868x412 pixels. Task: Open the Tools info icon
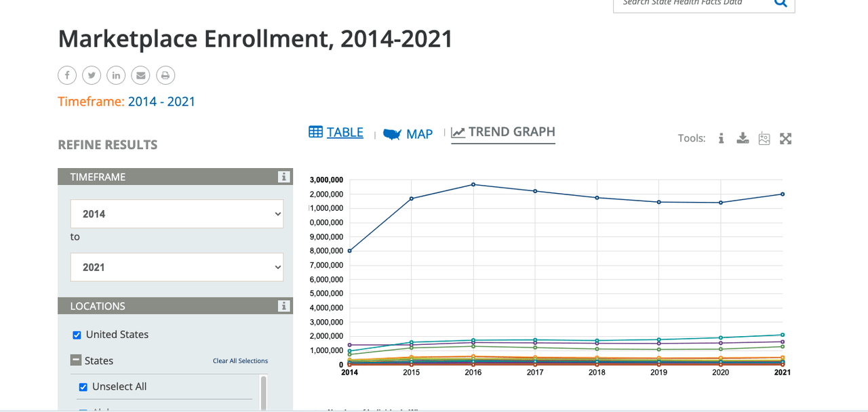pos(721,138)
